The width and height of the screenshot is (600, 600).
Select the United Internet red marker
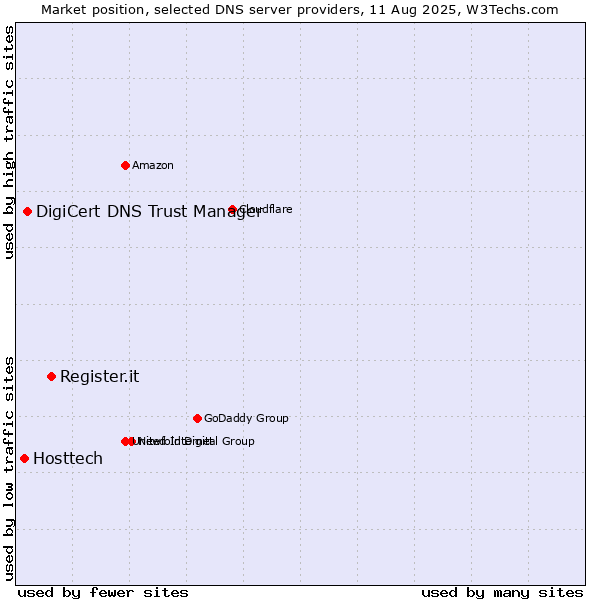coord(125,442)
